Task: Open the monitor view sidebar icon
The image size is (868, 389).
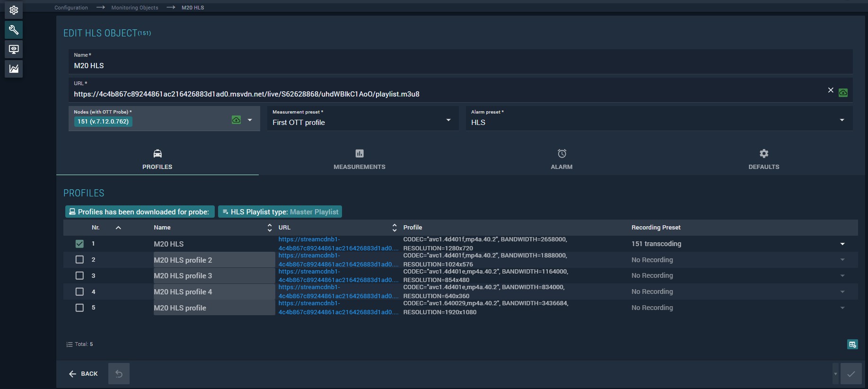Action: pos(14,49)
